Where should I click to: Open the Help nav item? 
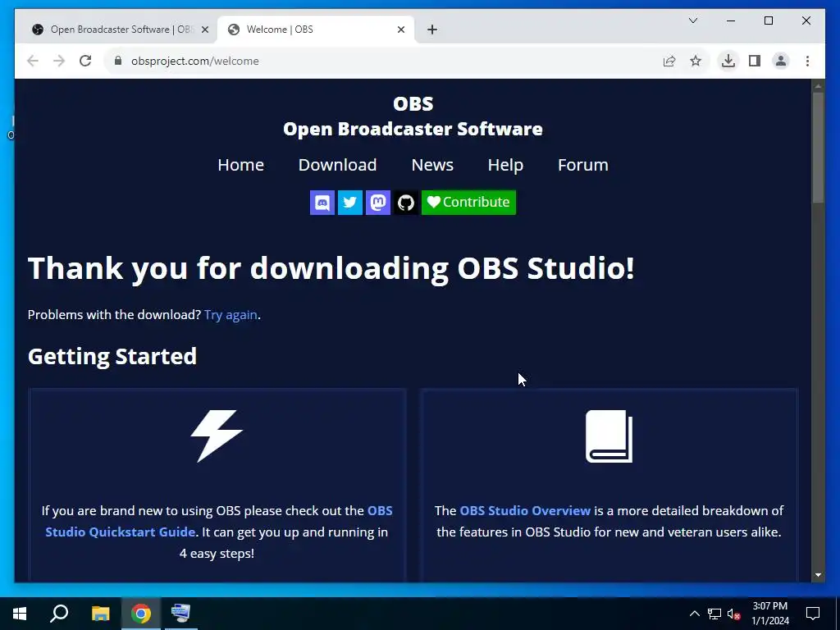[505, 165]
